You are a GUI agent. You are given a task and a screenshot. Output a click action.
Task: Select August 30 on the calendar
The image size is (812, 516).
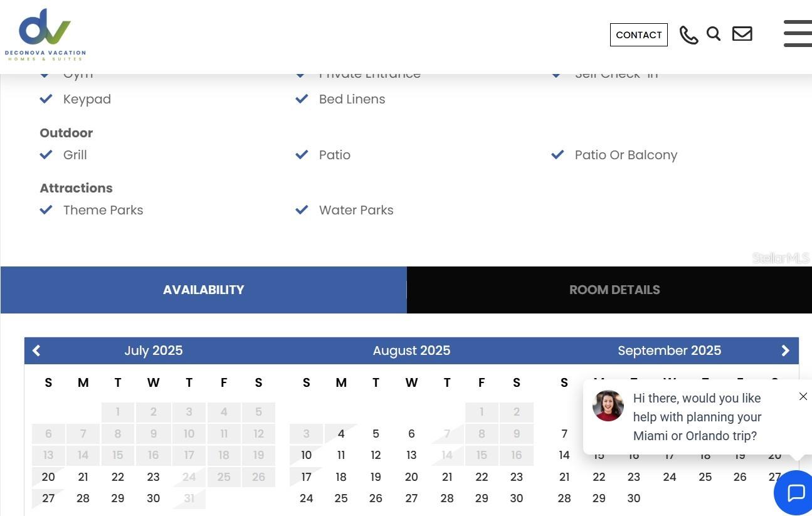[516, 498]
